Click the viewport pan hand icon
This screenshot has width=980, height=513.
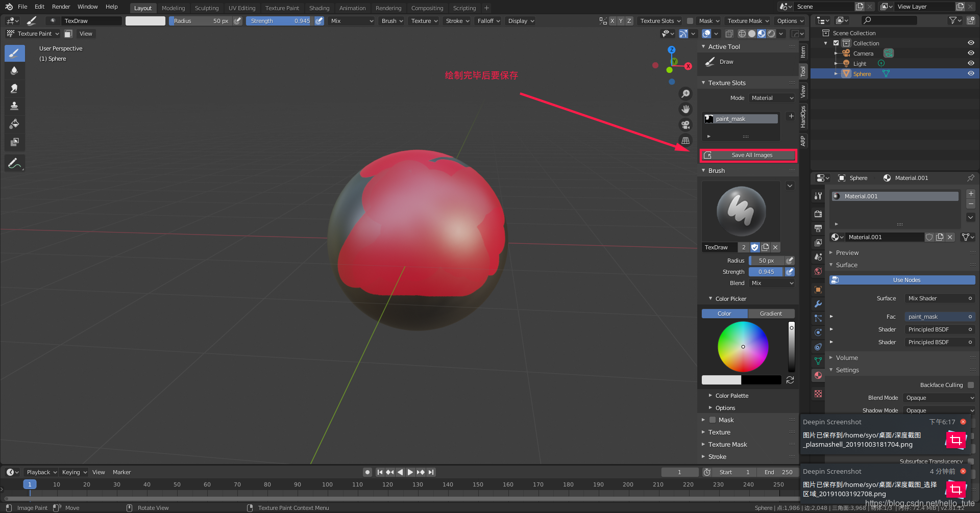(685, 109)
